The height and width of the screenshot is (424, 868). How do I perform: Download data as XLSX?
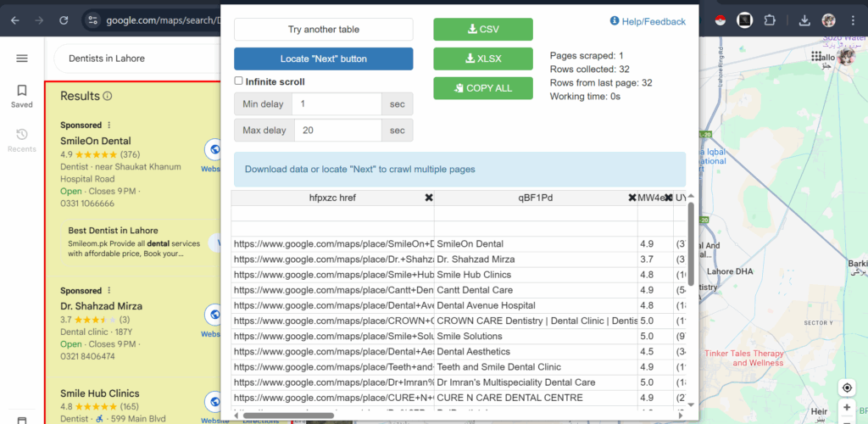(x=482, y=59)
